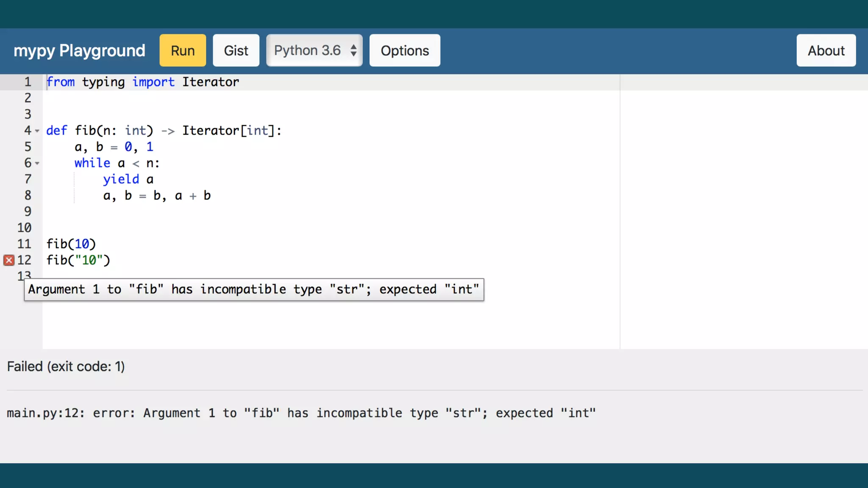Click the mypy Playground title
The image size is (868, 488).
[x=79, y=50]
